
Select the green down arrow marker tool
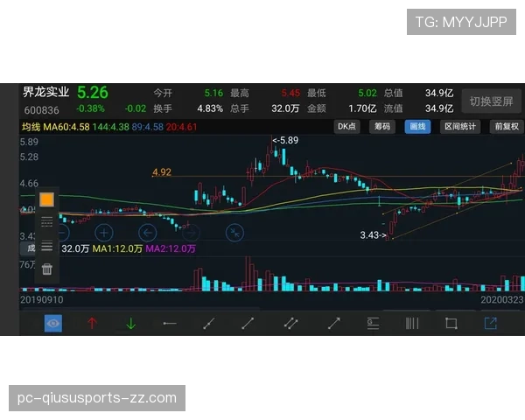131,323
